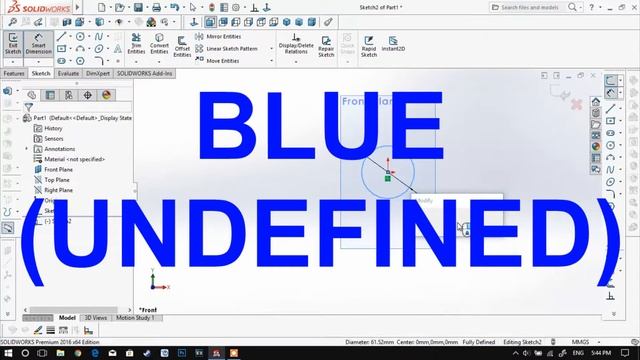The width and height of the screenshot is (640, 360).
Task: Select the Line sketch tool
Action: 61,37
